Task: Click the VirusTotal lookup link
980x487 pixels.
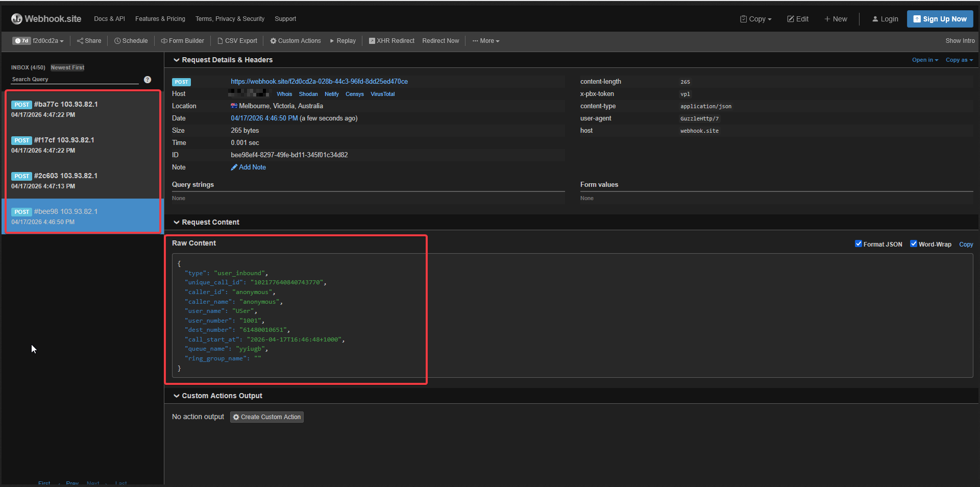Action: pyautogui.click(x=383, y=94)
